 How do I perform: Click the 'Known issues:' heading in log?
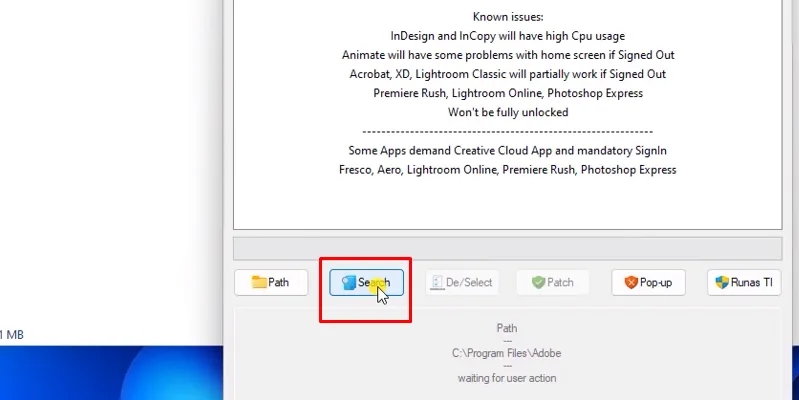[507, 17]
